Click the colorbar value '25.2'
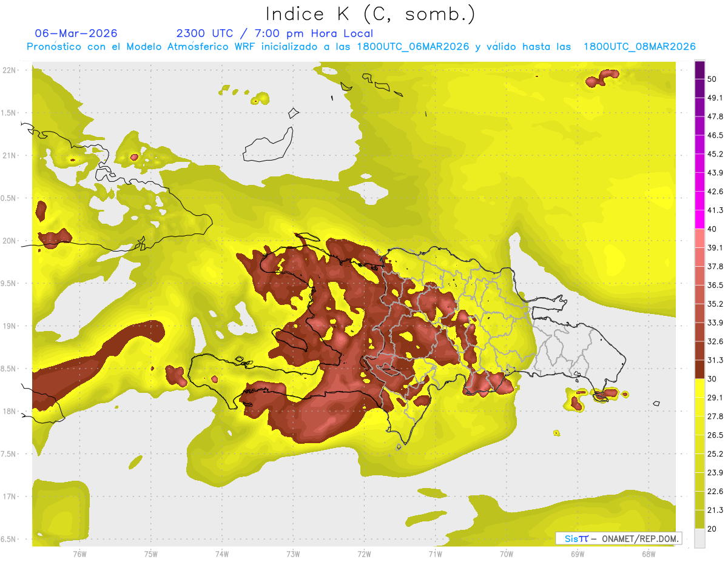Image resolution: width=728 pixels, height=562 pixels. [x=715, y=453]
